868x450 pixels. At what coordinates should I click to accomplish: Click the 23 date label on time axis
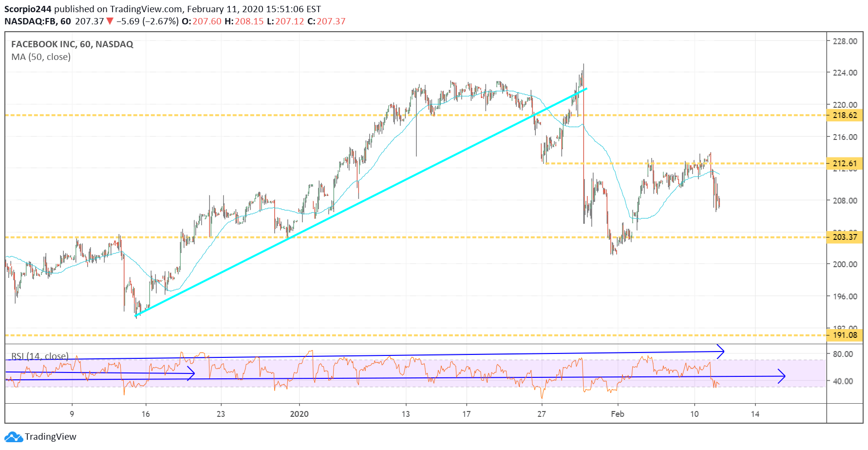pos(221,414)
